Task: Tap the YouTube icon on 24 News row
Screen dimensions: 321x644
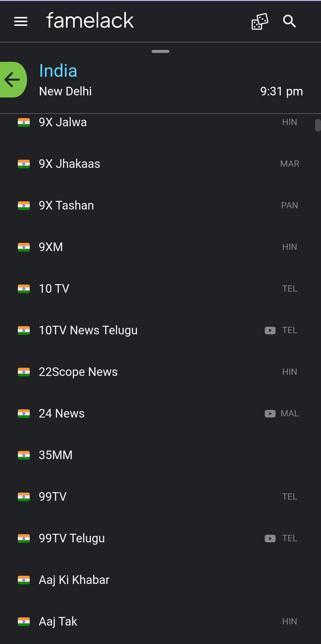Action: click(270, 414)
